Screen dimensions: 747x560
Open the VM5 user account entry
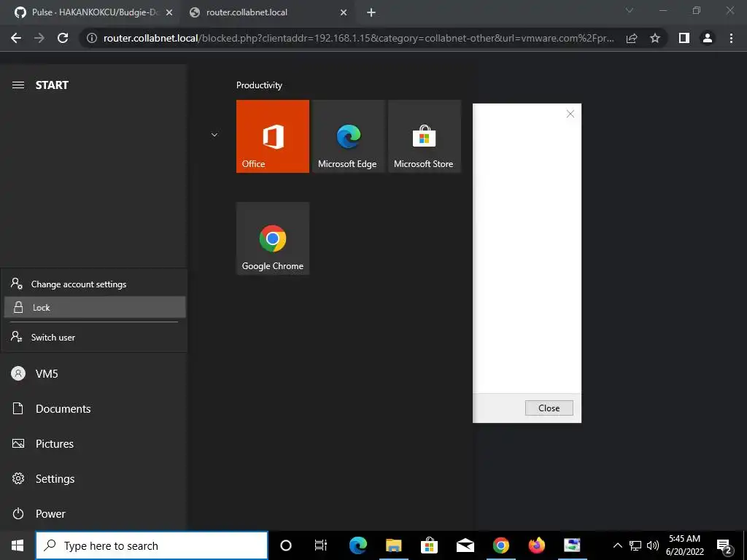(x=93, y=374)
